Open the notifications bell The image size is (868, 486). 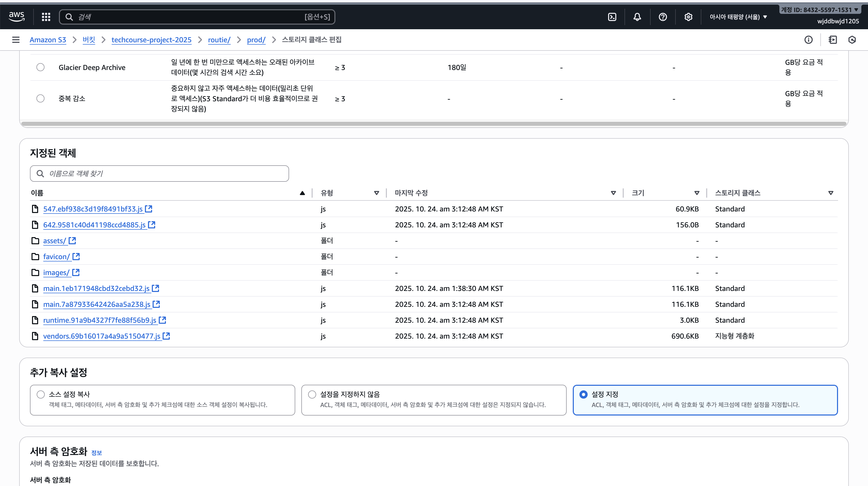click(637, 17)
